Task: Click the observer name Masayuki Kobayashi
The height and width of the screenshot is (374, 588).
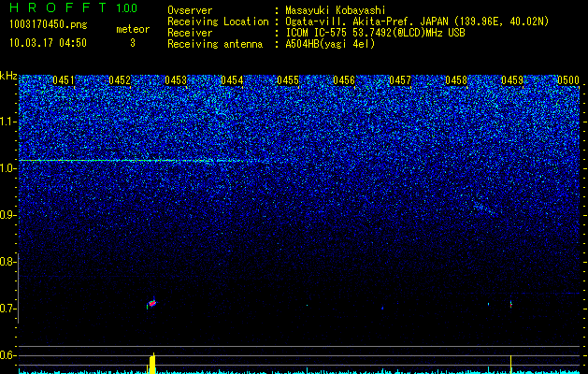Action: pos(336,10)
